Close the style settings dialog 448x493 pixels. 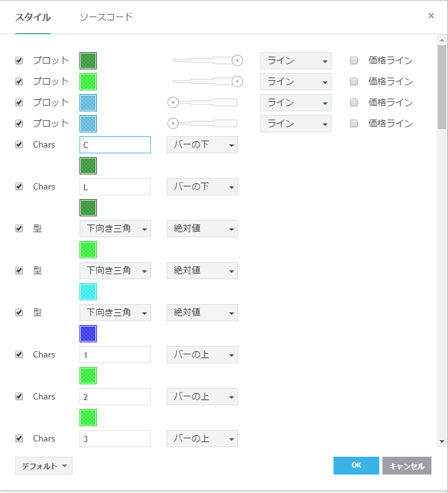(431, 16)
